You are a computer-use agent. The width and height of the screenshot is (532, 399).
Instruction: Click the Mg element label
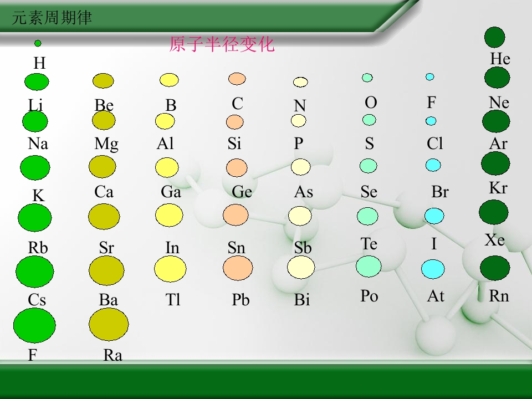pos(106,144)
